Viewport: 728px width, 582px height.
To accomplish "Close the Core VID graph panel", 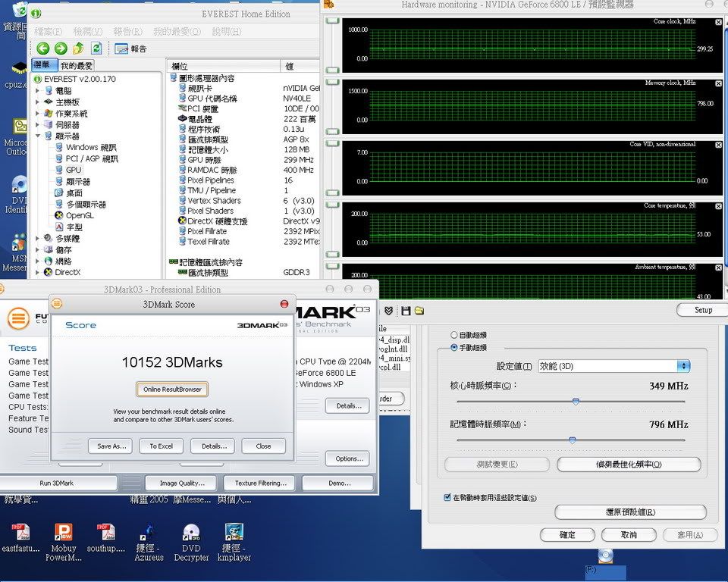I will (719, 145).
